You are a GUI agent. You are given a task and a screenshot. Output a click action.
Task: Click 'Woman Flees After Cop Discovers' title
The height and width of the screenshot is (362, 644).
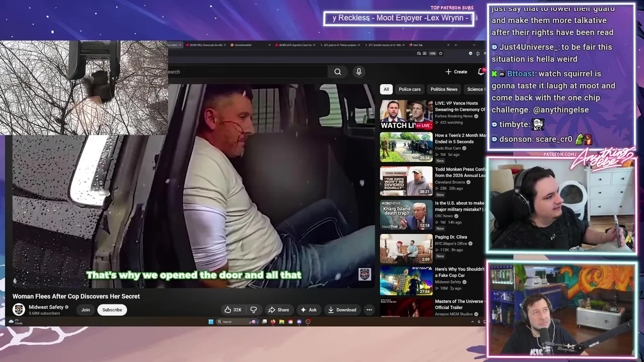point(76,296)
